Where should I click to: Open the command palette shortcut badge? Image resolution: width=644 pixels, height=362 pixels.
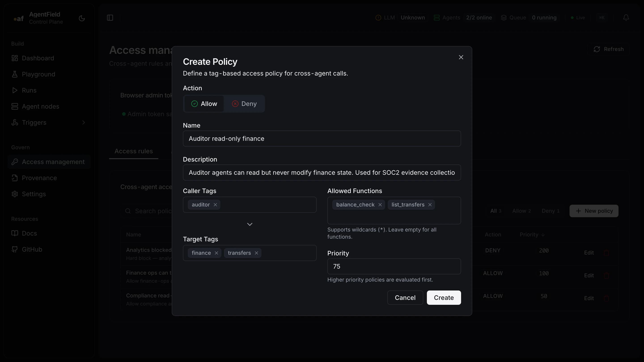[602, 18]
